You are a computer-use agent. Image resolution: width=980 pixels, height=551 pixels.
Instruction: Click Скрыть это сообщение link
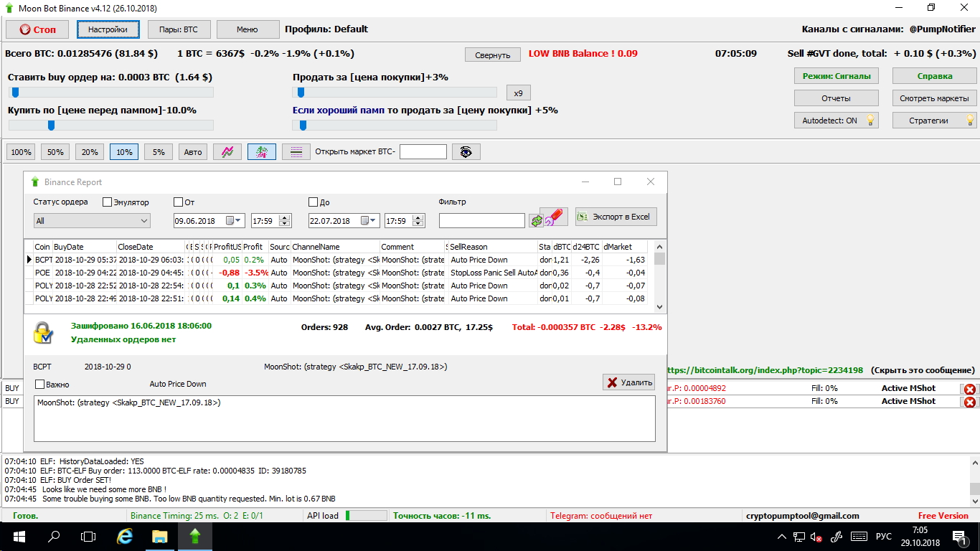pos(923,370)
